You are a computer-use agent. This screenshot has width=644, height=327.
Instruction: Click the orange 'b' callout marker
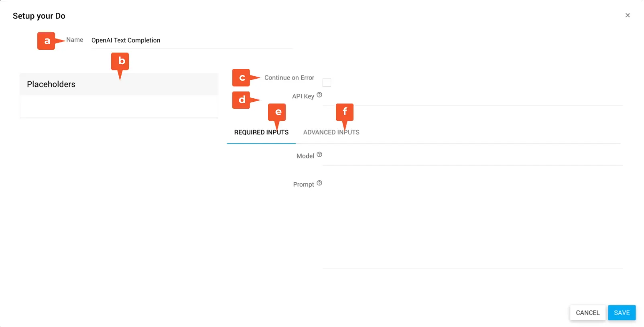click(120, 61)
